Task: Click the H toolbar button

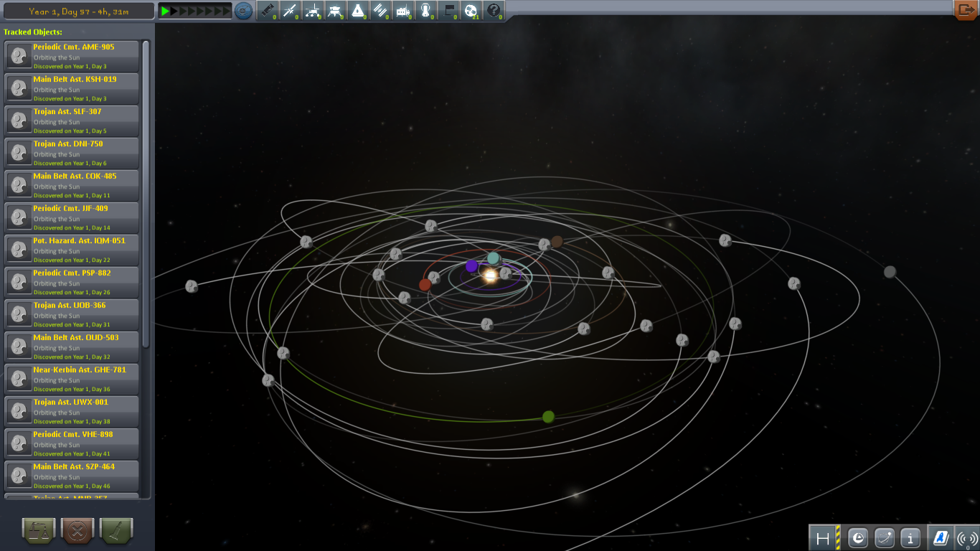Action: (823, 537)
